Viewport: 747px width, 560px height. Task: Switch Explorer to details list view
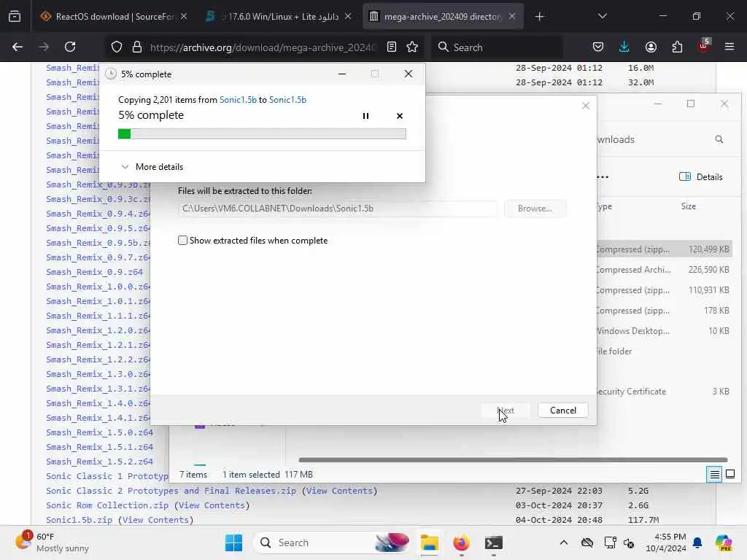click(714, 474)
